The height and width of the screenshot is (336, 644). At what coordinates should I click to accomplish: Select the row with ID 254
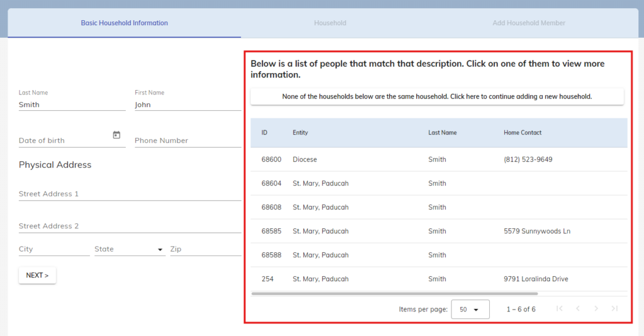click(x=439, y=279)
